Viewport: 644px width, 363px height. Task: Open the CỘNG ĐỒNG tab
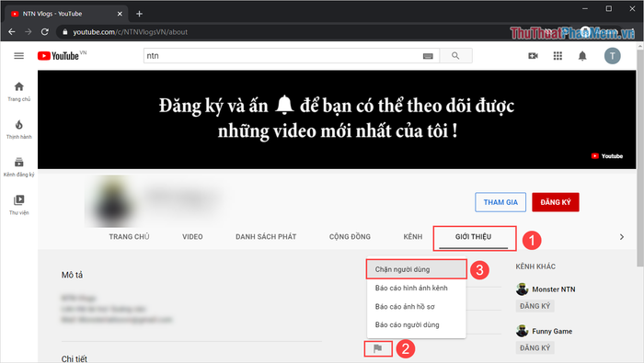350,237
